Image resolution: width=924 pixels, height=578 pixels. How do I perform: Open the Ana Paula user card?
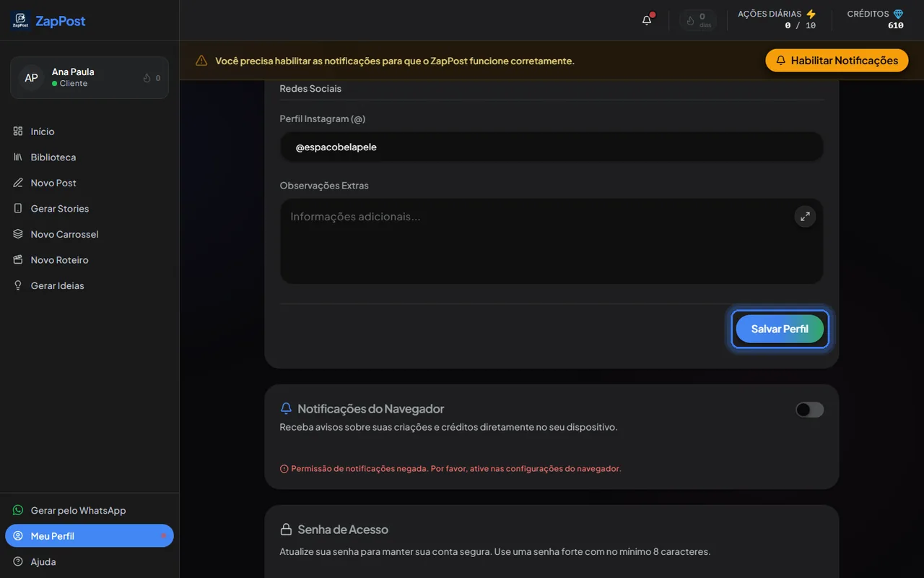coord(90,77)
